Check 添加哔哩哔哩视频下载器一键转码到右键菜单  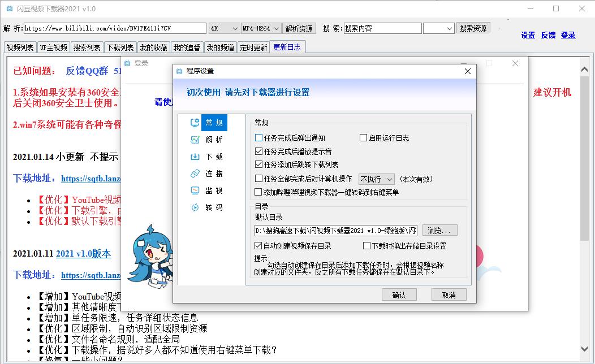[x=258, y=192]
